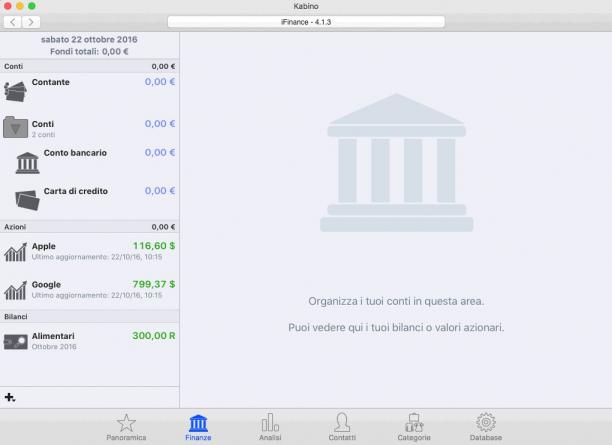Select the Alimentari budget name
Image resolution: width=612 pixels, height=445 pixels.
[53, 336]
